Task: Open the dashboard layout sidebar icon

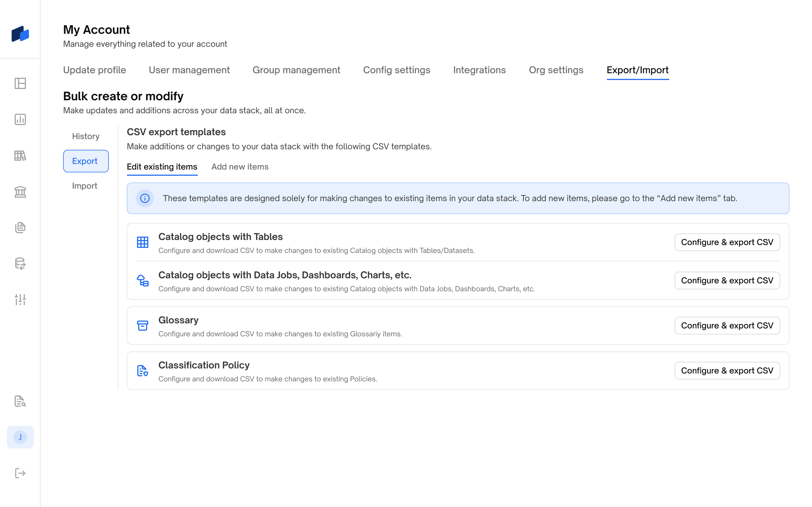Action: coord(20,83)
